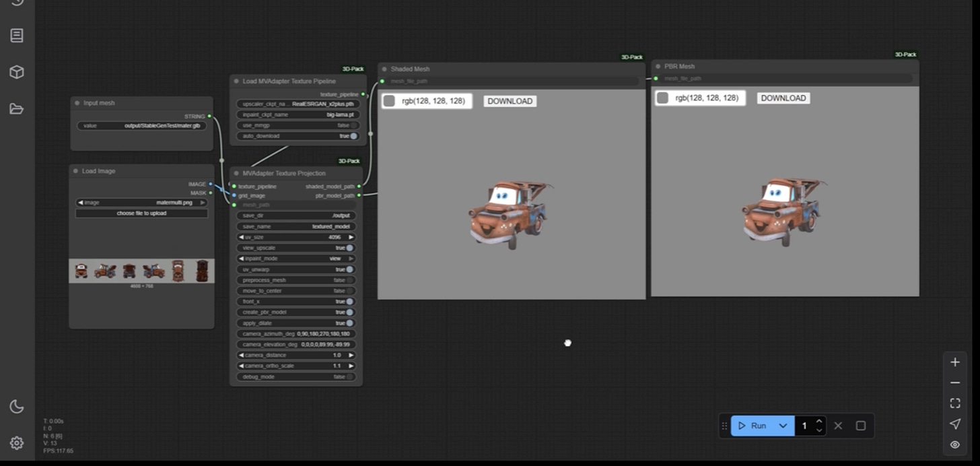Increase camera_ortho_scale with the right arrow

tap(351, 366)
